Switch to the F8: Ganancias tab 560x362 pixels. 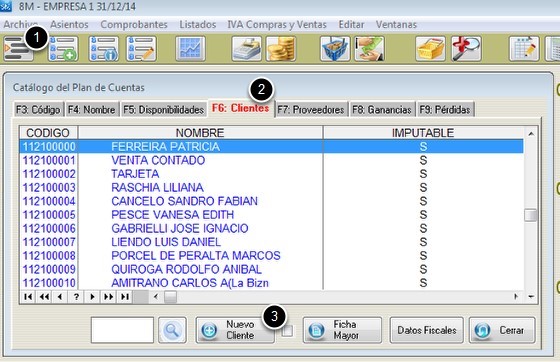381,110
